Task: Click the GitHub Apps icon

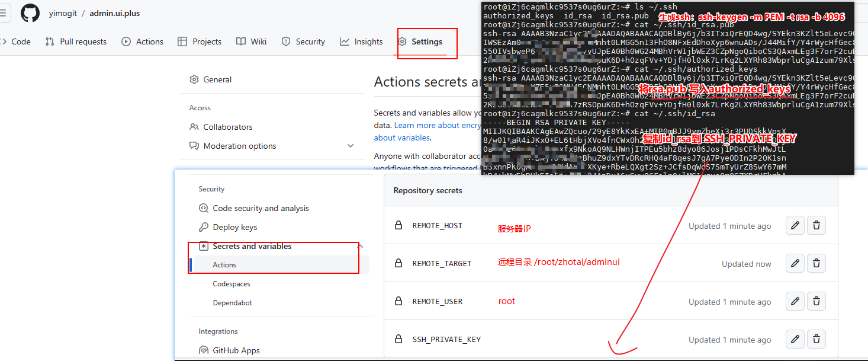Action: (203, 350)
